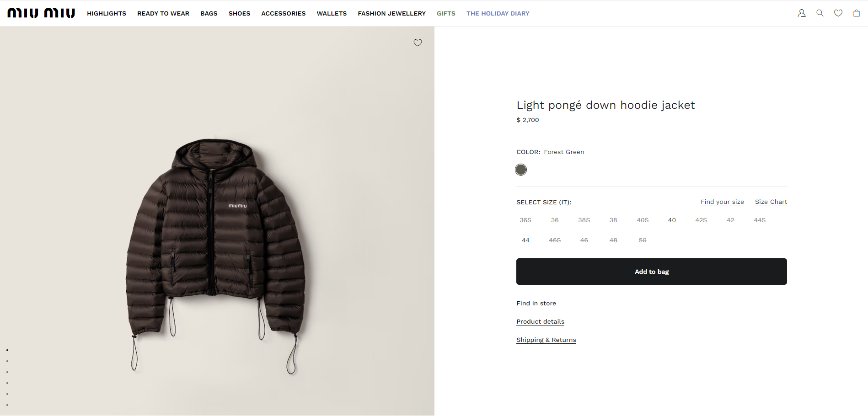Expand Shipping & Returns
Viewport: 868px width, 416px height.
click(546, 340)
